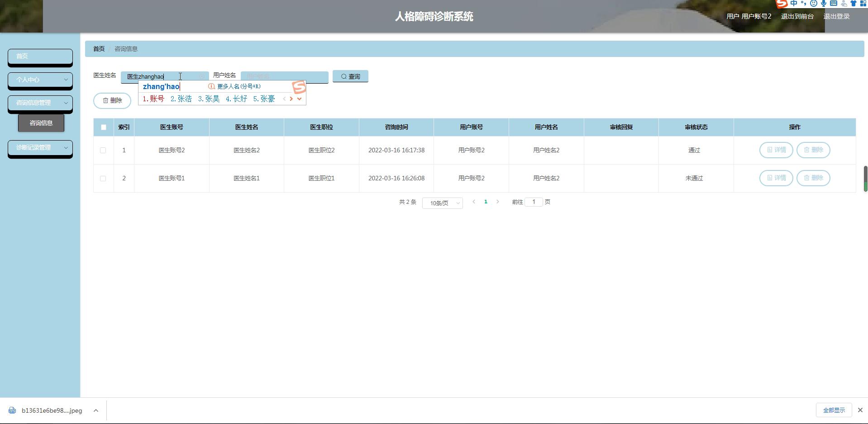Expand the 诊断记录管理 sidebar menu

[40, 147]
